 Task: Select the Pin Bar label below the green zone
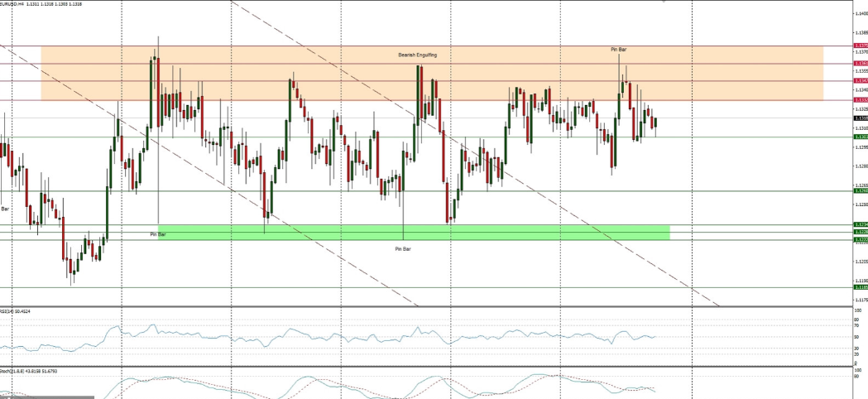402,248
